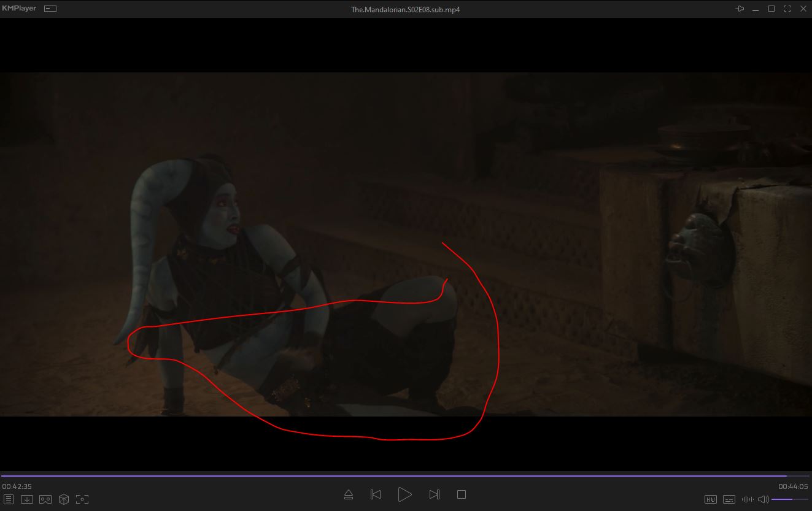Switch to compact mode next to KMPlayer logo
The width and height of the screenshot is (812, 511).
[50, 9]
